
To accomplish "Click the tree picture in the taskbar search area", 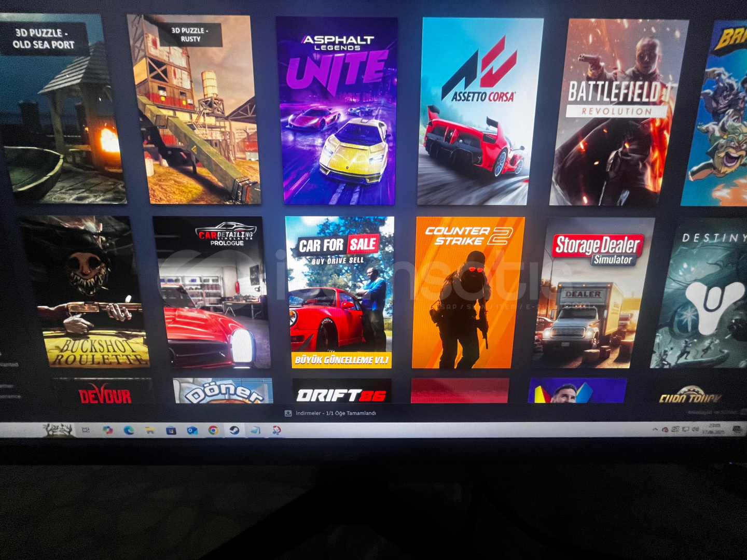I will click(58, 429).
